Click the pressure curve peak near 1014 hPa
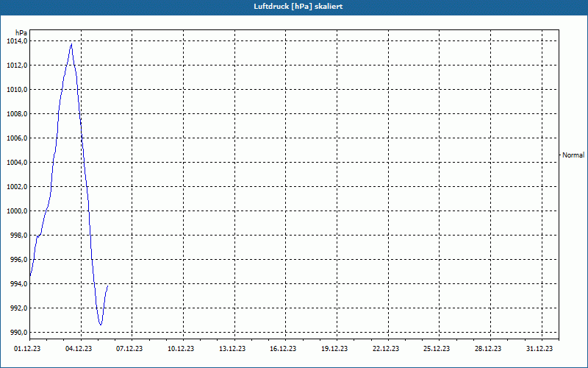Screen dimensions: 588x368 pos(71,44)
